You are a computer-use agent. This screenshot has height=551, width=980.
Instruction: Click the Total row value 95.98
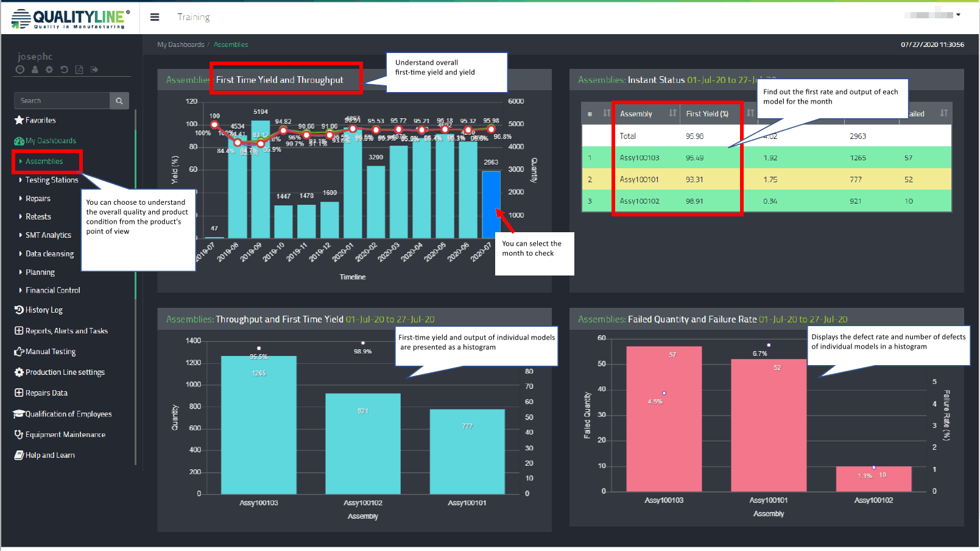(x=694, y=137)
